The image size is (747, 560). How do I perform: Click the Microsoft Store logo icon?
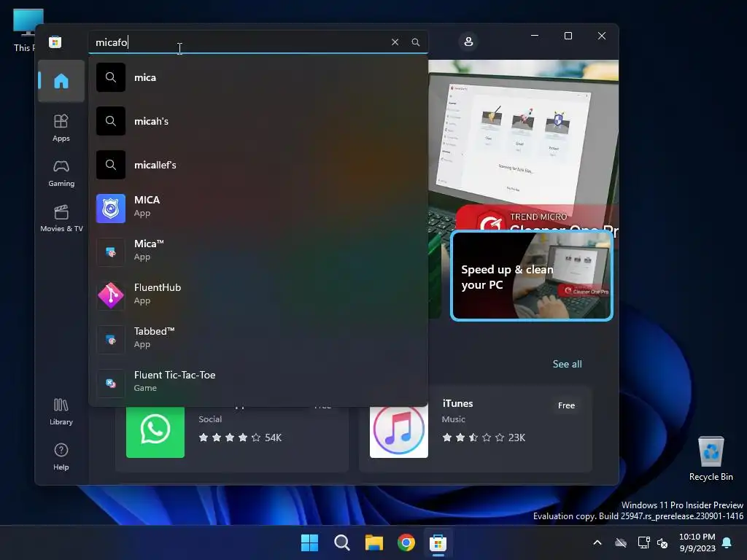click(55, 42)
